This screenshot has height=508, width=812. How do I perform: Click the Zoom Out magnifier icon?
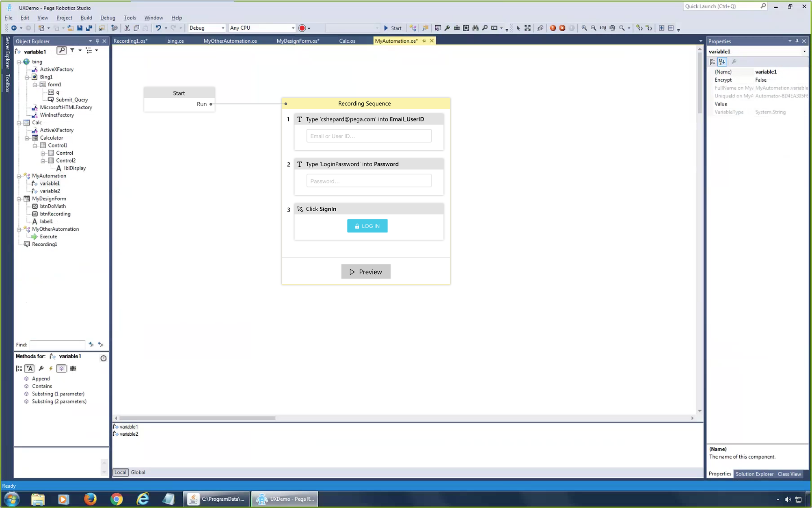pyautogui.click(x=593, y=28)
